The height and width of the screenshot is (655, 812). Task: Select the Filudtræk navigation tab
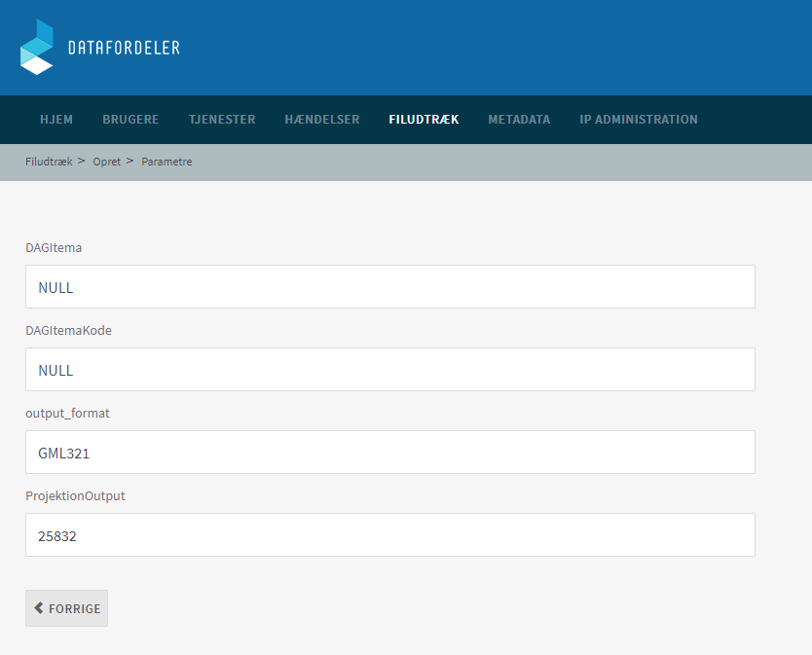424,120
